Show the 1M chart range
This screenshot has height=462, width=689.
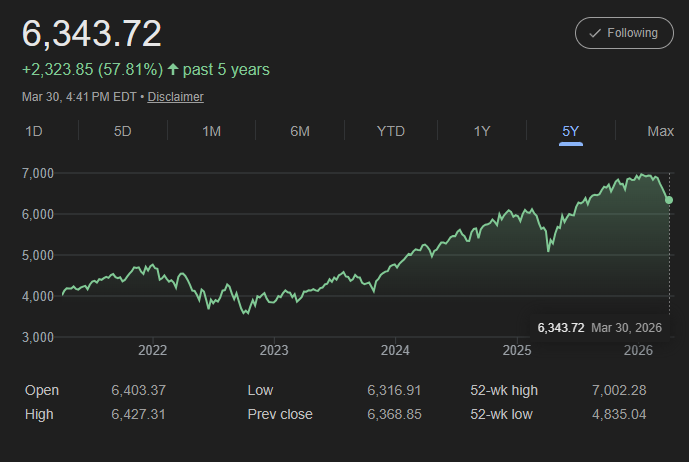tap(211, 132)
